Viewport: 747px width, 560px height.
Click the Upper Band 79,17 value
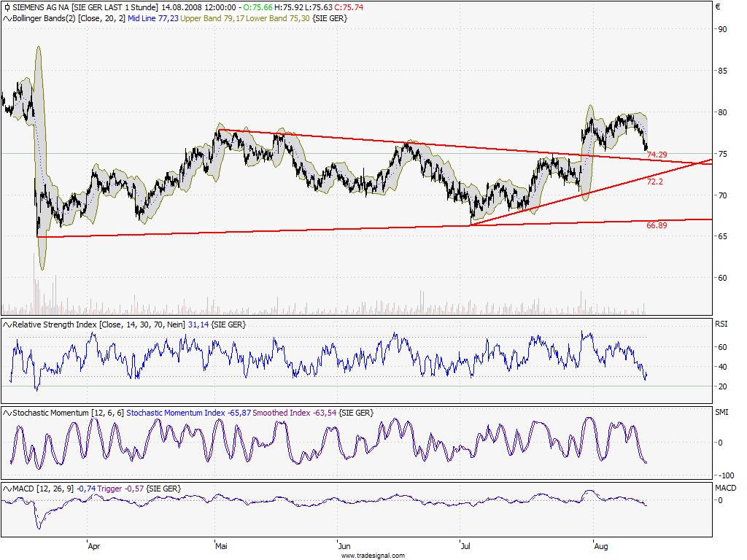point(212,18)
